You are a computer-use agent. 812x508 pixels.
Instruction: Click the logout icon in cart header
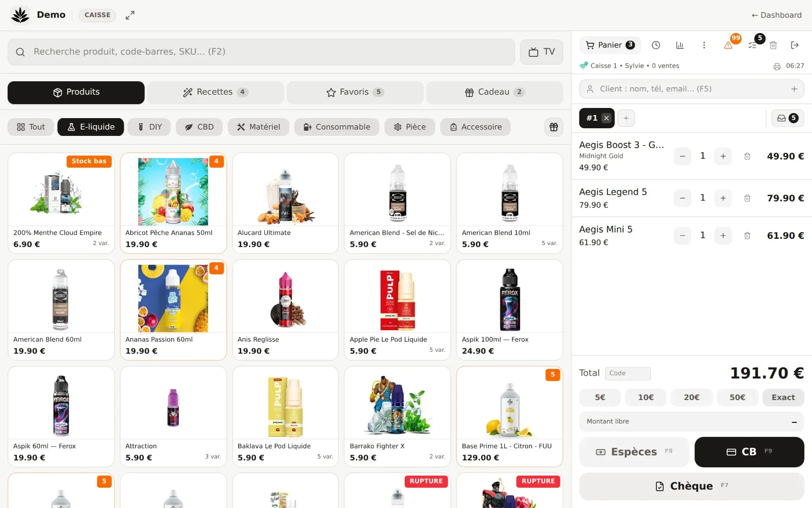(795, 45)
